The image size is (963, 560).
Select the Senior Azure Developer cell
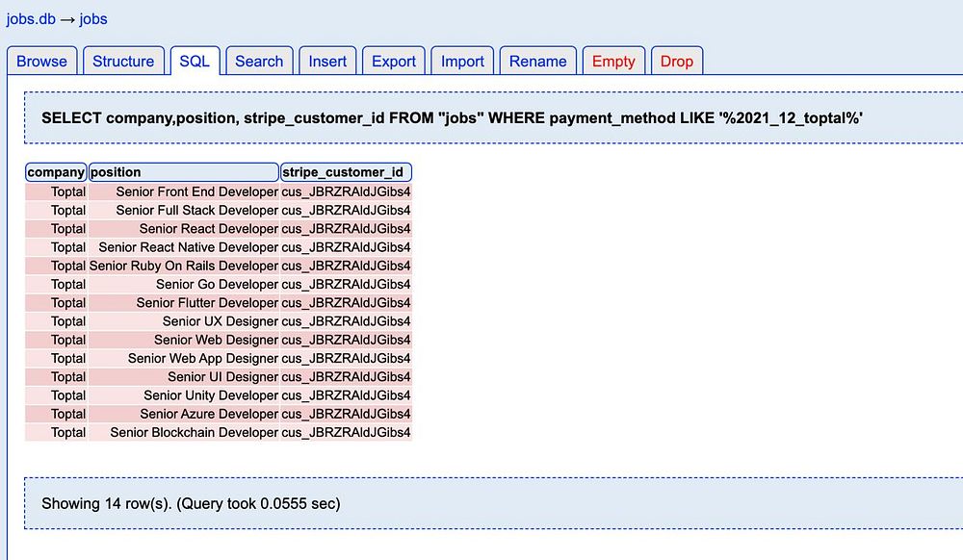click(184, 414)
